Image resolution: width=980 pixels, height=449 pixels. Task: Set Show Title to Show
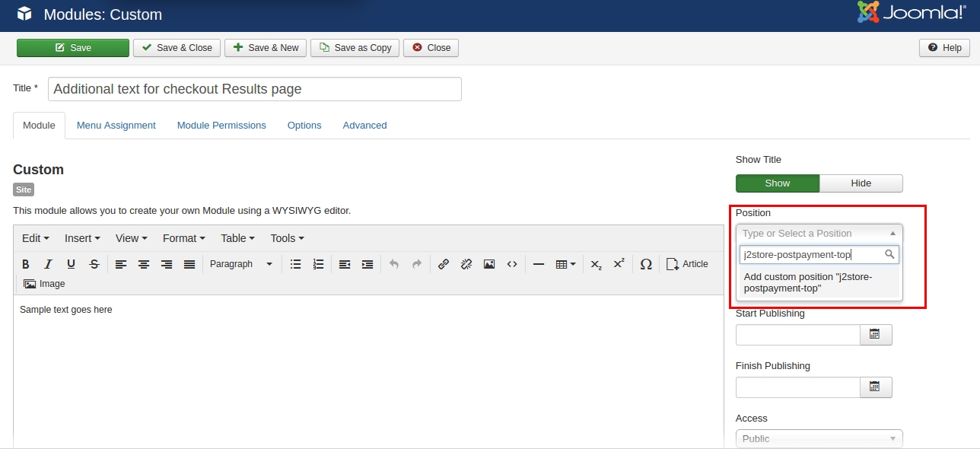777,183
